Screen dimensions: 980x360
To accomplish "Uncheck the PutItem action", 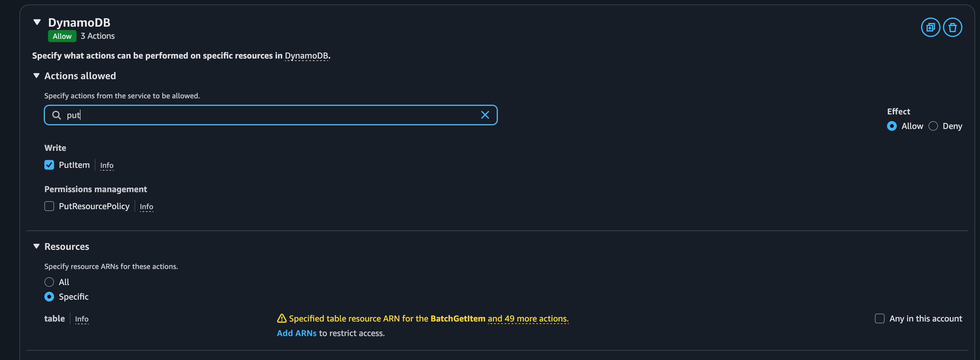I will pos(49,165).
